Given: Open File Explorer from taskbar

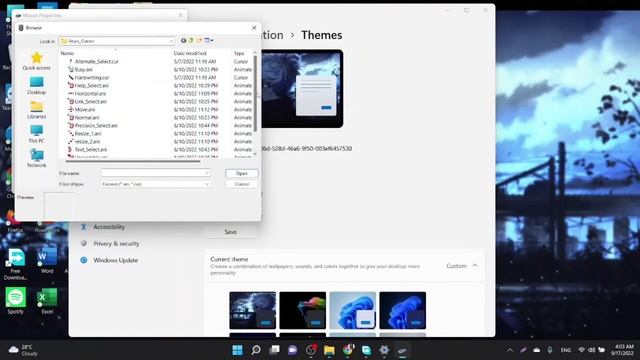Looking at the screenshot, I should click(x=329, y=350).
